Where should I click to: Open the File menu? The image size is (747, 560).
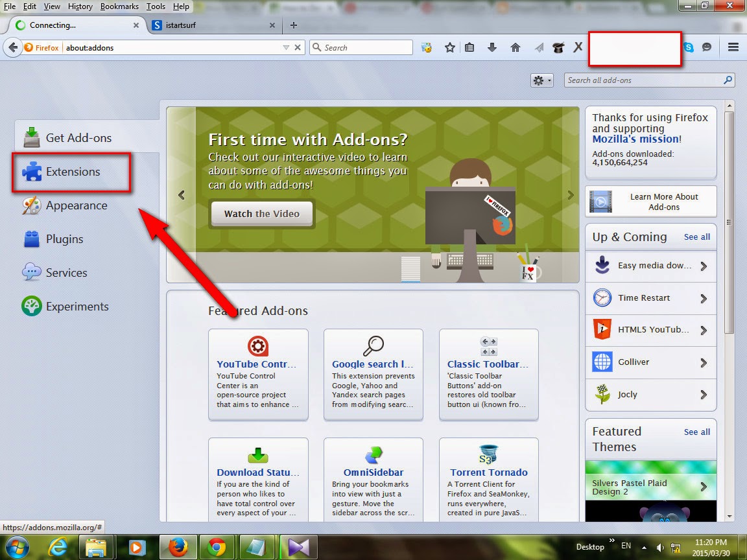(10, 6)
